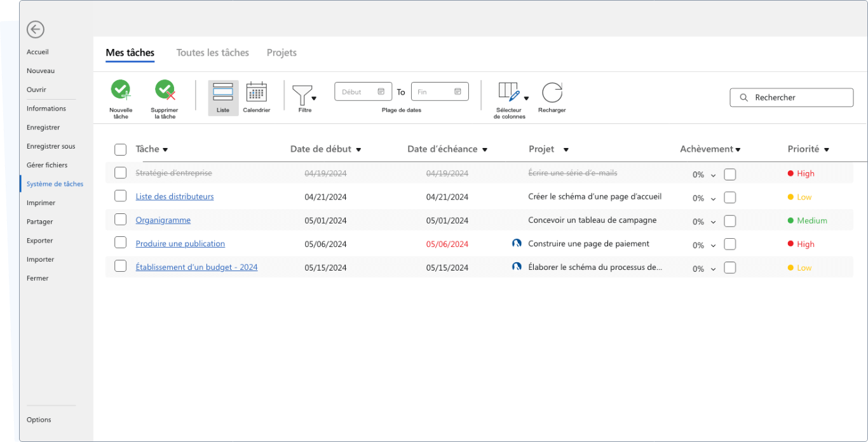Click the Rechercher search field
868x442 pixels.
(792, 98)
